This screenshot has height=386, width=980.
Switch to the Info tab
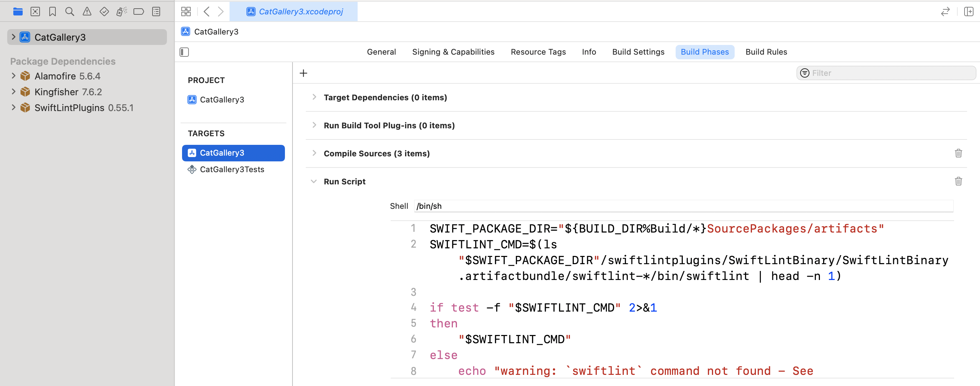589,52
